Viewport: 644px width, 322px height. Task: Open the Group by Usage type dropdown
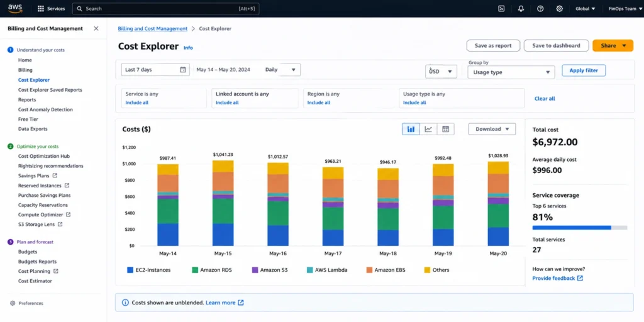[x=511, y=72]
